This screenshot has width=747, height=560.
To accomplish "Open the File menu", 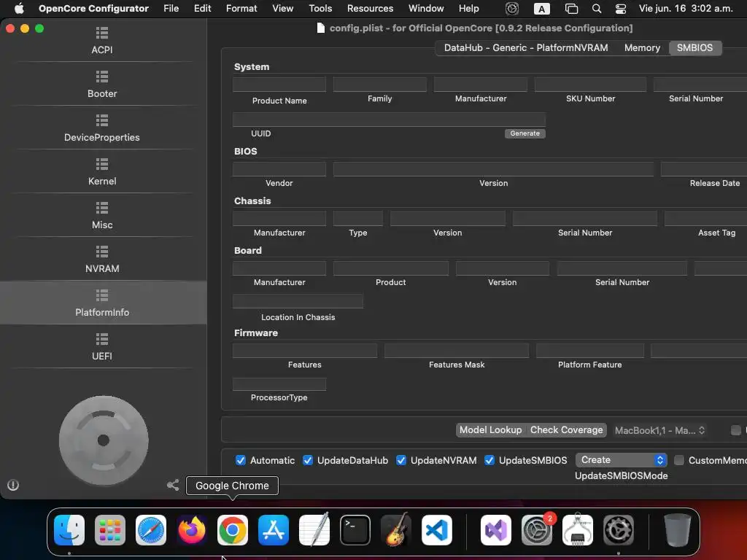I will [171, 9].
